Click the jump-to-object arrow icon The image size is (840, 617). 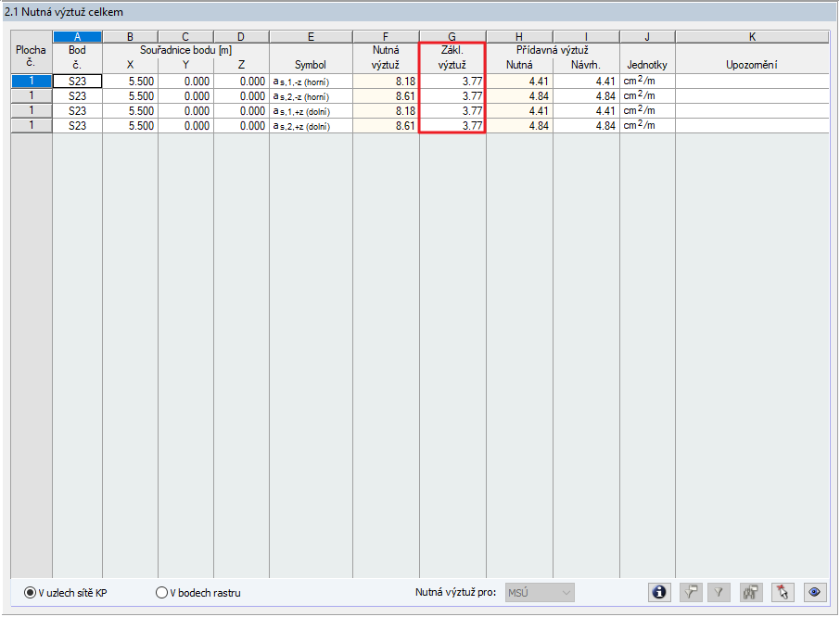coord(782,592)
